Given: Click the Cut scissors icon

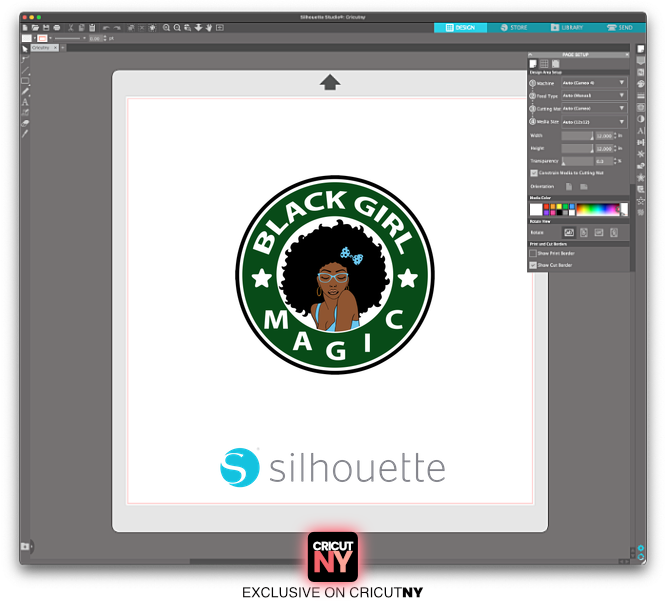Looking at the screenshot, I should coord(71,28).
